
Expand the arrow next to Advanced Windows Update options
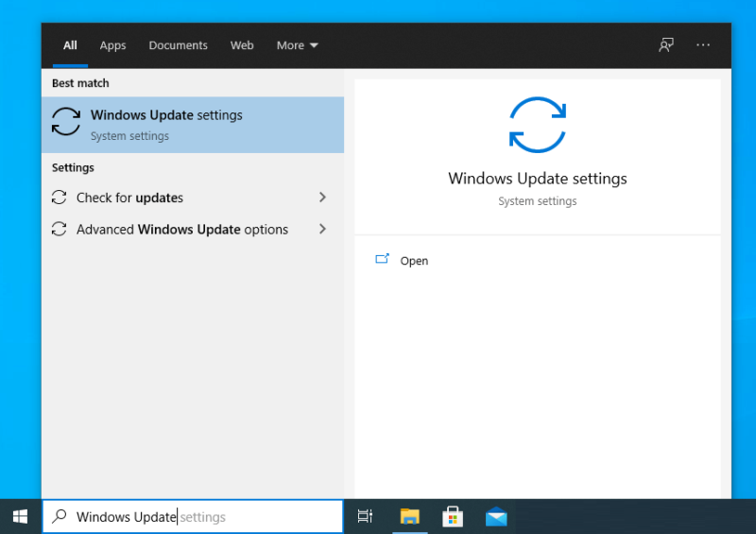[x=322, y=229]
